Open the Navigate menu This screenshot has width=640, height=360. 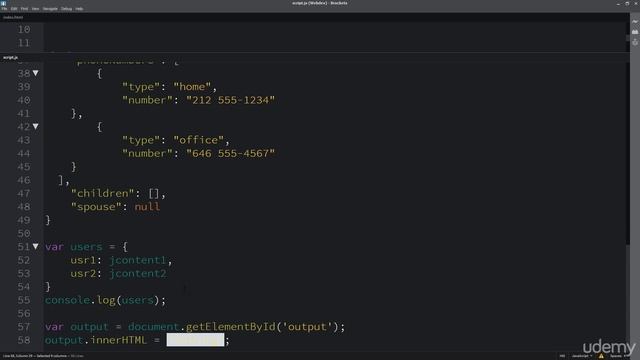tap(50, 9)
